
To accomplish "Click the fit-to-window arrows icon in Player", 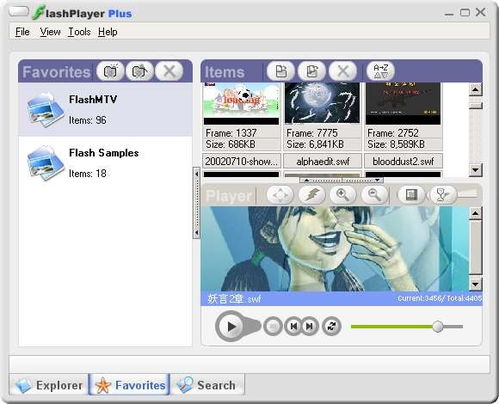I will click(280, 195).
